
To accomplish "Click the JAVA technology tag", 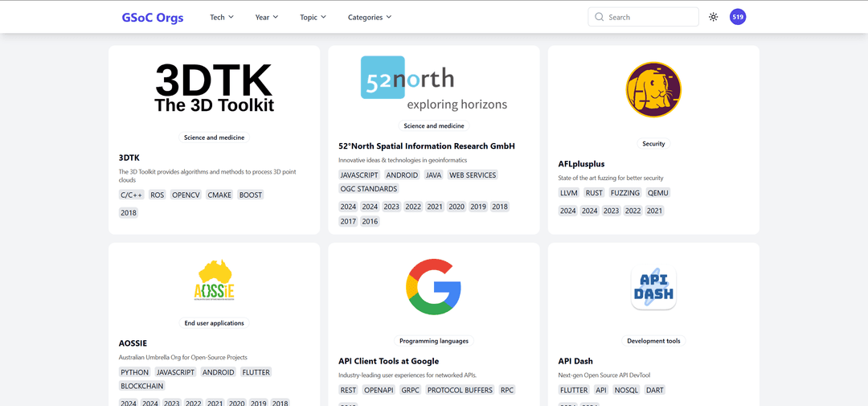I will point(433,175).
